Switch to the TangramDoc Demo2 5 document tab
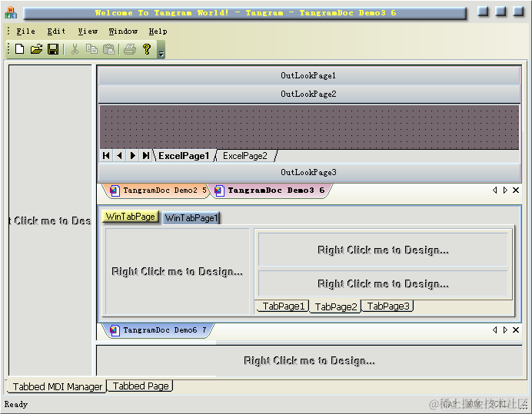This screenshot has height=414, width=532. pyautogui.click(x=158, y=190)
